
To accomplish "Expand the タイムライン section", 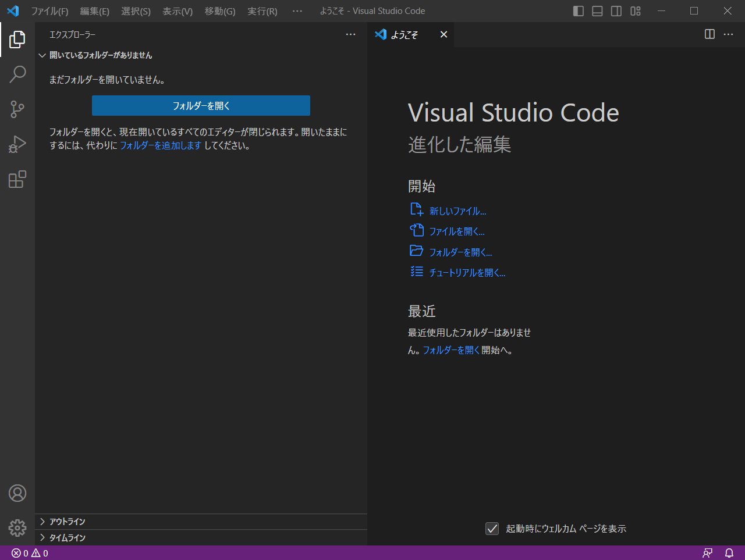I will pos(67,538).
